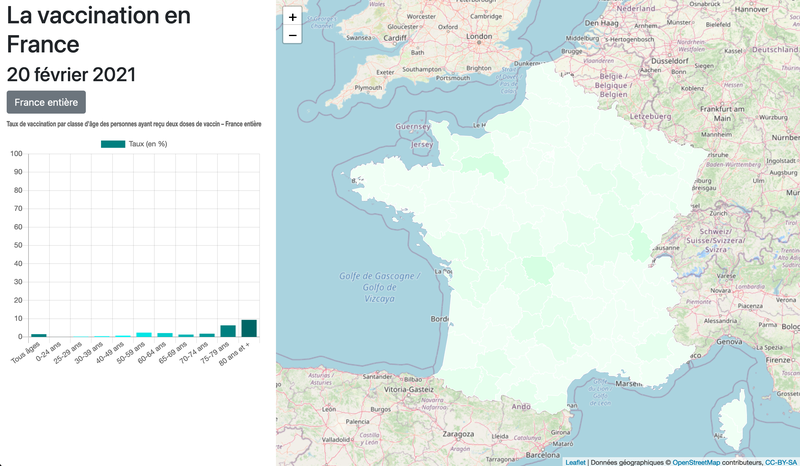Click the 75-79 ans bar in chart

coord(228,331)
